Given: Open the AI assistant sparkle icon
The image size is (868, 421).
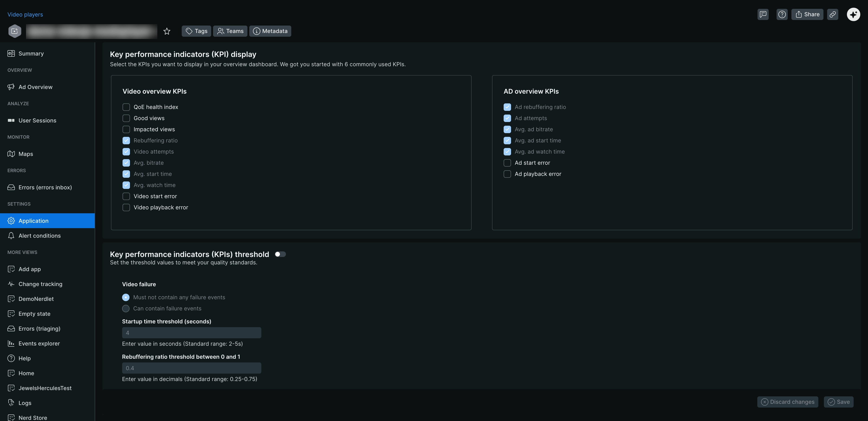Looking at the screenshot, I should tap(853, 14).
